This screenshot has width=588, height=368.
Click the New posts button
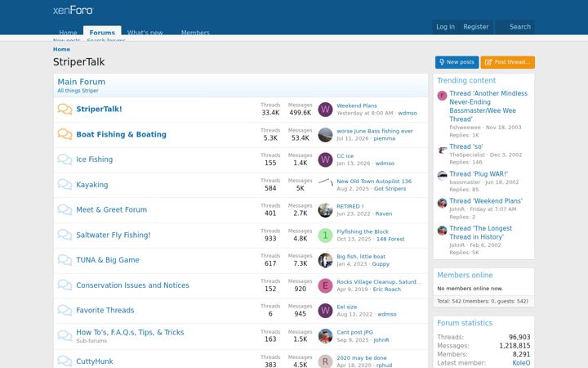457,62
